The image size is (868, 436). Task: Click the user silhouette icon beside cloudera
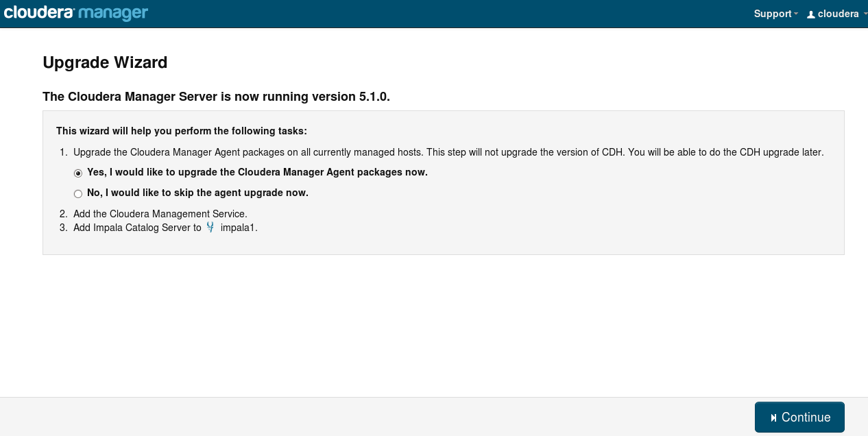[x=811, y=14]
